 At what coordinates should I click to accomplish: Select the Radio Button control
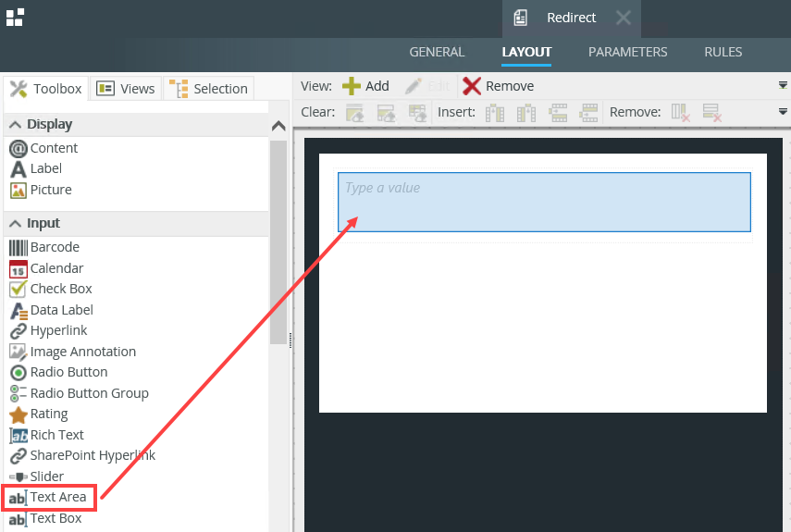(58, 372)
